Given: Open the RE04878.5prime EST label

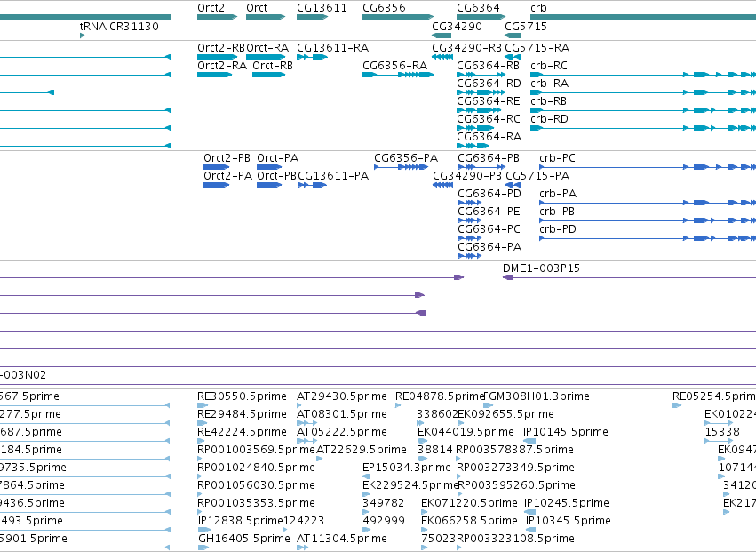Looking at the screenshot, I should point(439,396).
